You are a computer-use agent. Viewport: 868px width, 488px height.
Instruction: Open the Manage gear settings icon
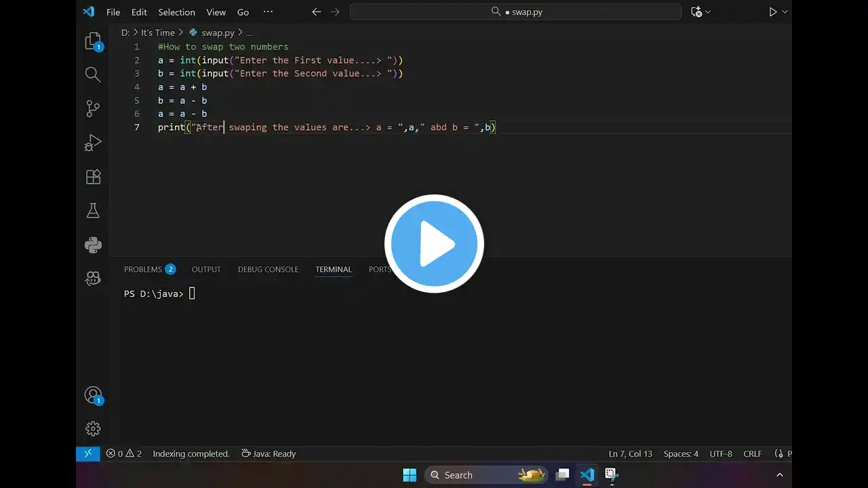[x=93, y=428]
